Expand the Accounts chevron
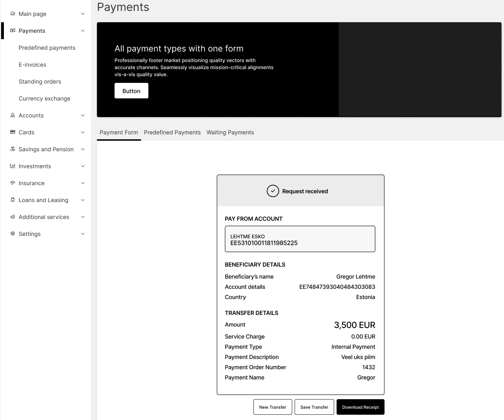 coord(83,115)
